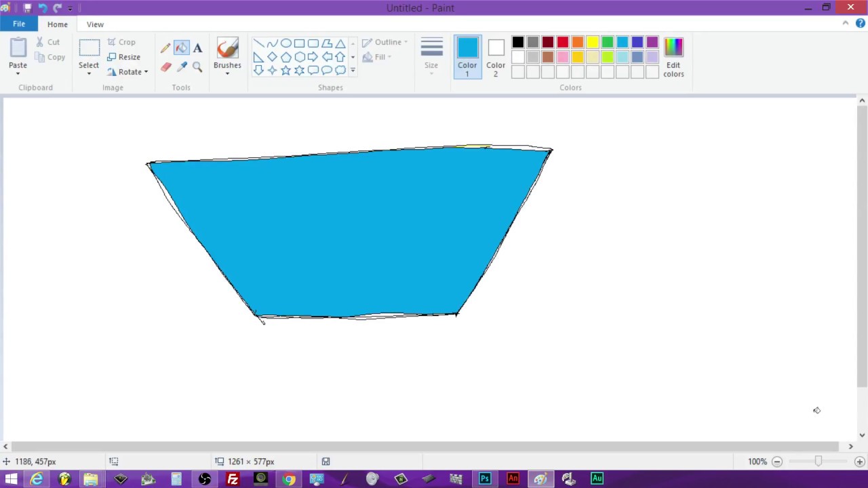Select the Fill with color bucket tool

click(181, 47)
